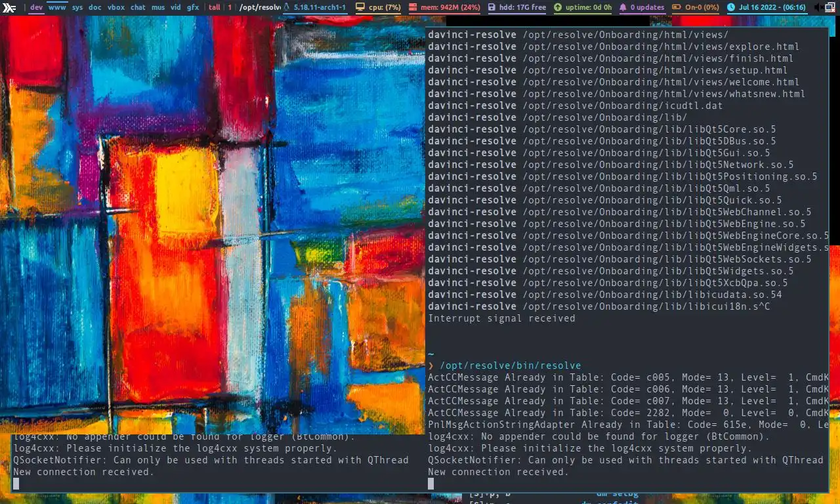
Task: Click the finish.html path line
Action: pyautogui.click(x=610, y=58)
